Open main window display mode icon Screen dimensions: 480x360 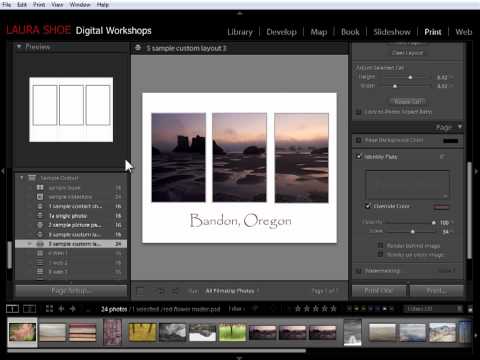click(13, 309)
